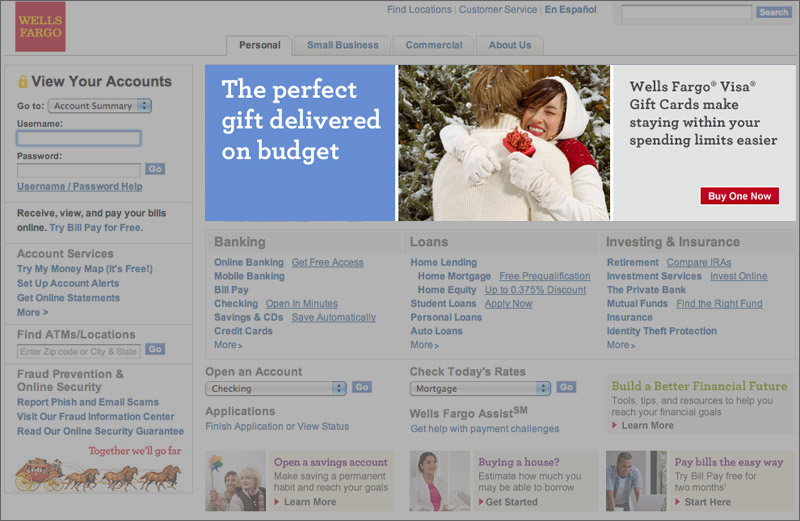The height and width of the screenshot is (521, 800).
Task: Click the stagecoach and horses image
Action: point(98,475)
